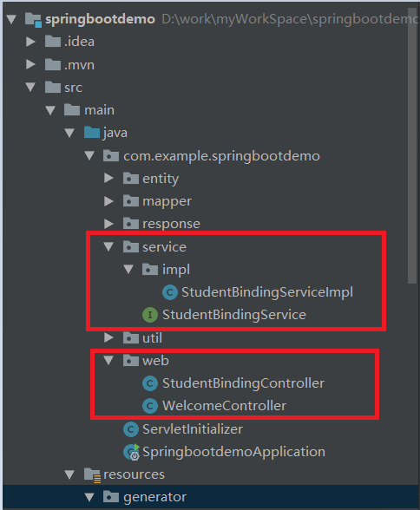Open StudentBindingController file name
420x510 pixels.
pos(243,383)
